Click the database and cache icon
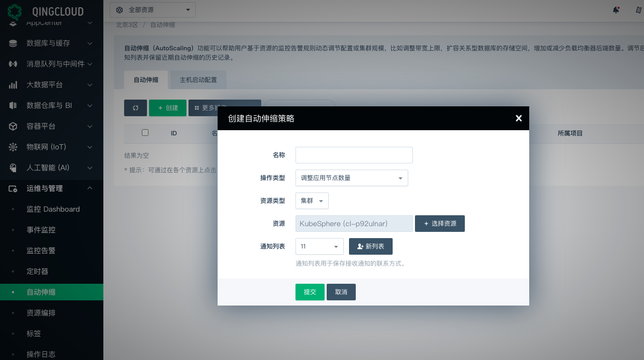The height and width of the screenshot is (360, 644). [x=14, y=43]
